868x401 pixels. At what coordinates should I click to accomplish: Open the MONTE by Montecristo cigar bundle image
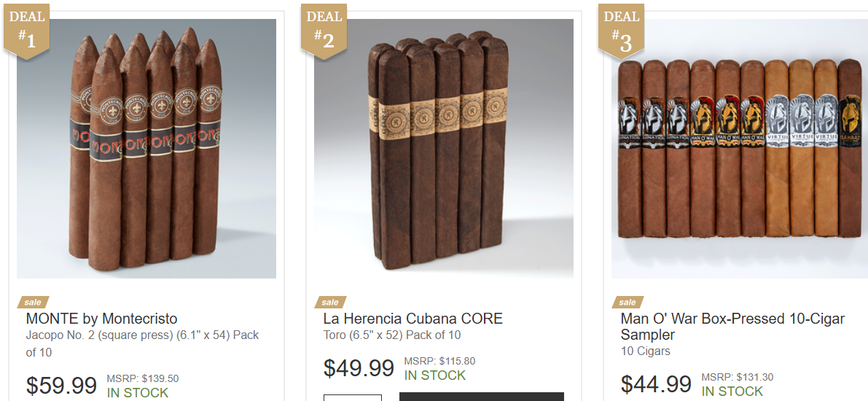click(x=146, y=149)
